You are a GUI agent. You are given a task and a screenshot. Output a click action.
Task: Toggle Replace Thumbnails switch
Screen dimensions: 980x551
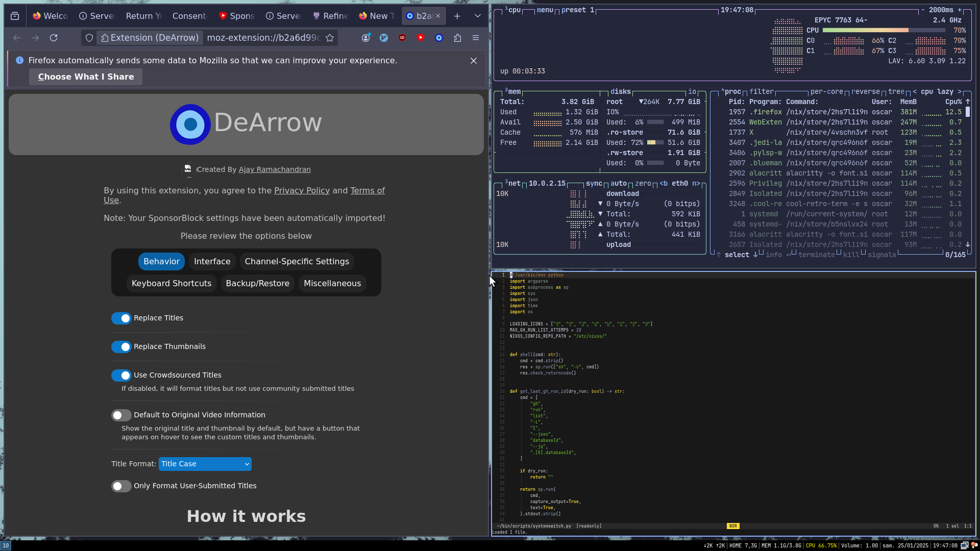(x=121, y=347)
